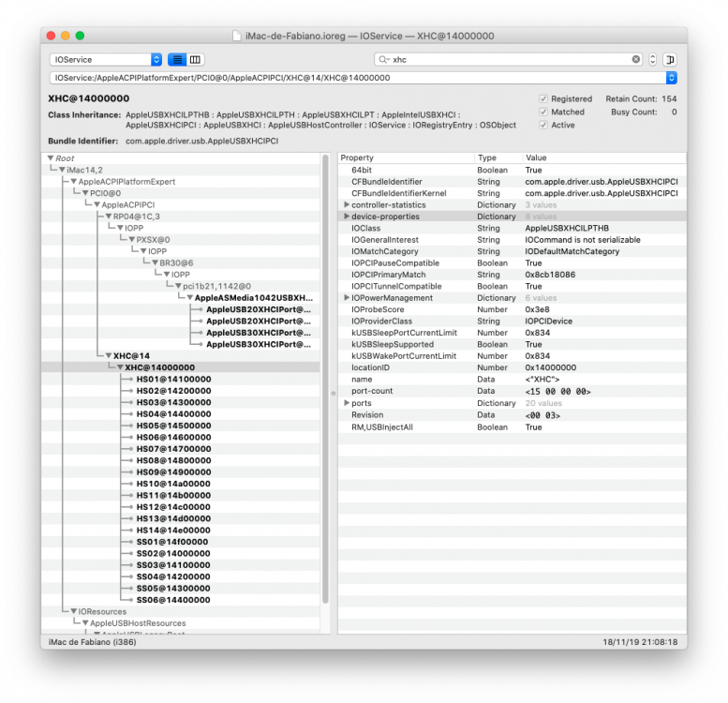Select SS01@14f00000 in the tree
Viewport: 728px width, 703px height.
click(x=172, y=542)
